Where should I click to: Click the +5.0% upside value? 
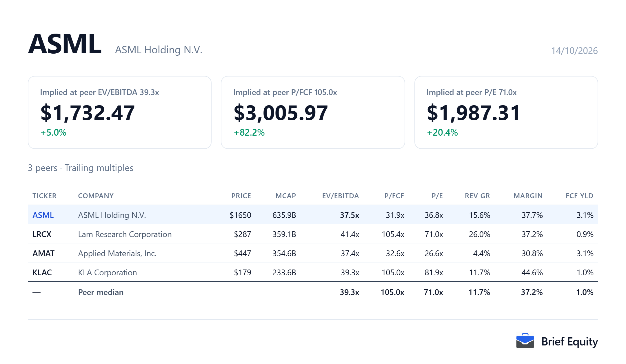53,132
